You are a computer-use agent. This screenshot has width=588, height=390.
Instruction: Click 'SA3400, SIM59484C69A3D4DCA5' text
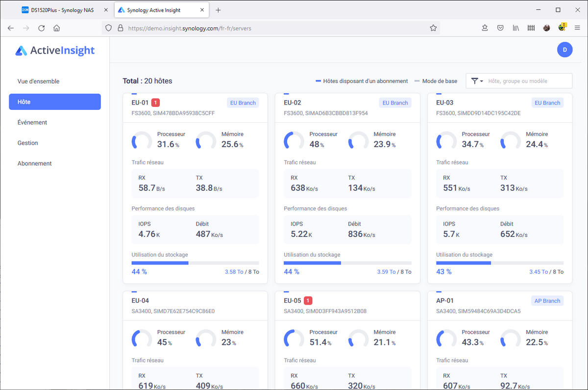[478, 311]
